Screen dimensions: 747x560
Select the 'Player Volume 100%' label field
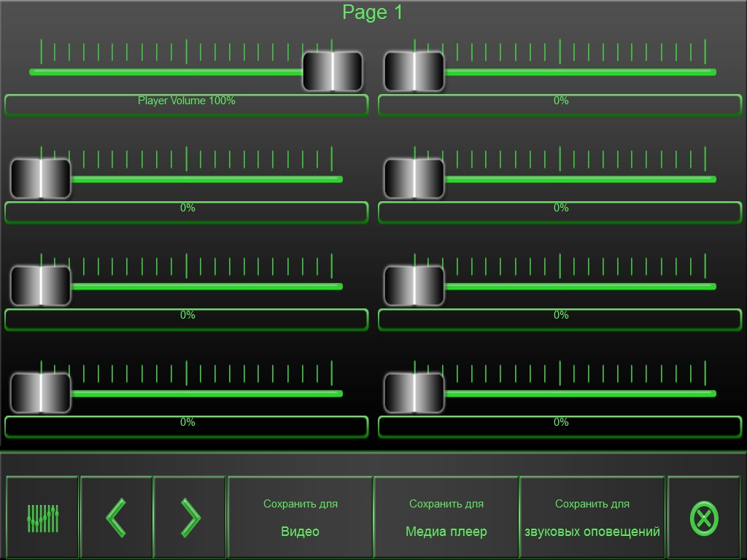187,105
